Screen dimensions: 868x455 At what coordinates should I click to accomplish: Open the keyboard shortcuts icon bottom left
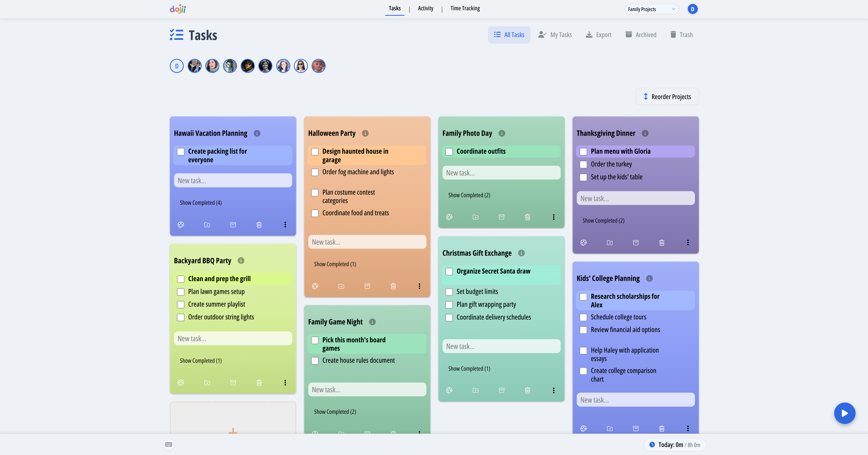169,444
